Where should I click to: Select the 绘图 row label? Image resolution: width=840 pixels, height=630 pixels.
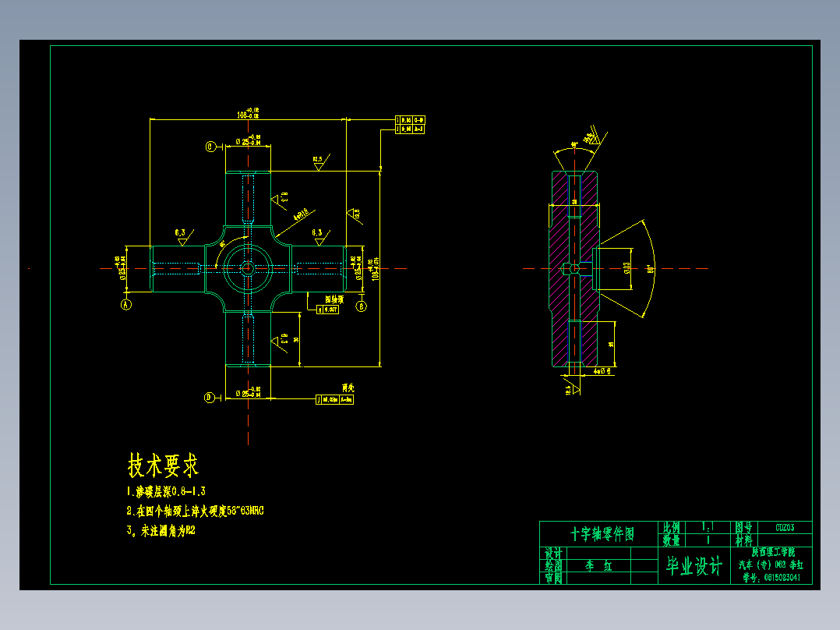point(553,565)
